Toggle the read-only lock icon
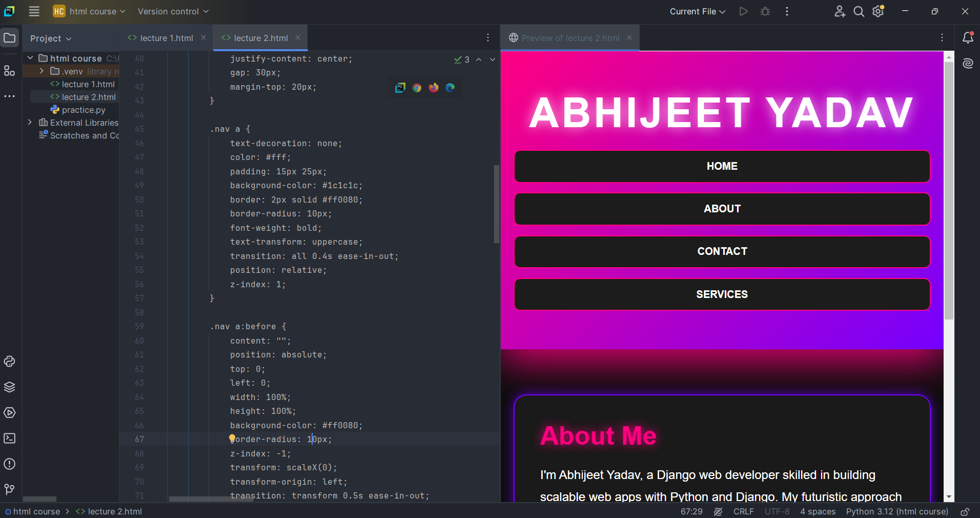980x518 pixels. (x=965, y=511)
